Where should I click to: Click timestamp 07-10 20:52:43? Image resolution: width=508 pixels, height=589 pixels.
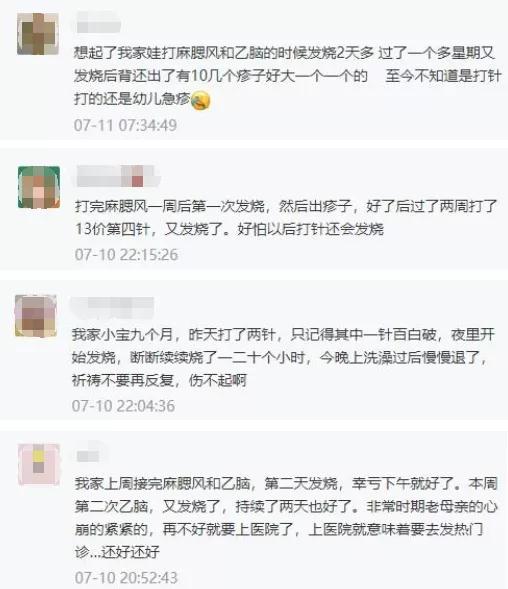126,577
